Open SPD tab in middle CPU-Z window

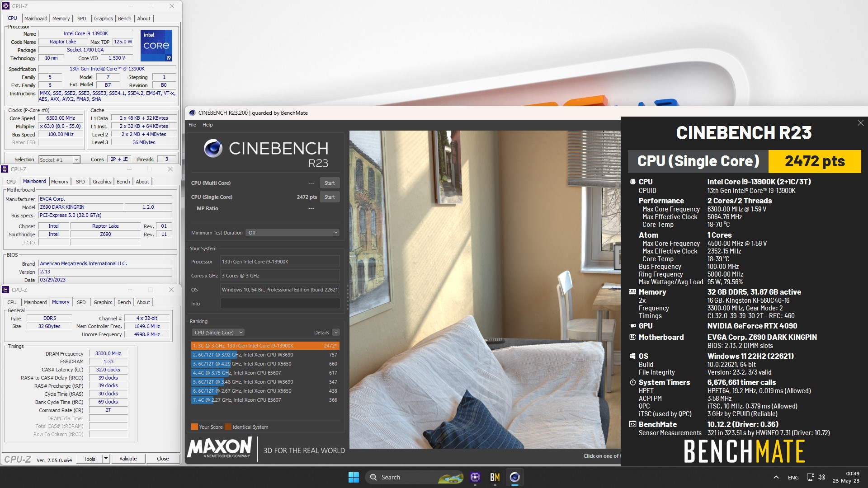point(80,182)
